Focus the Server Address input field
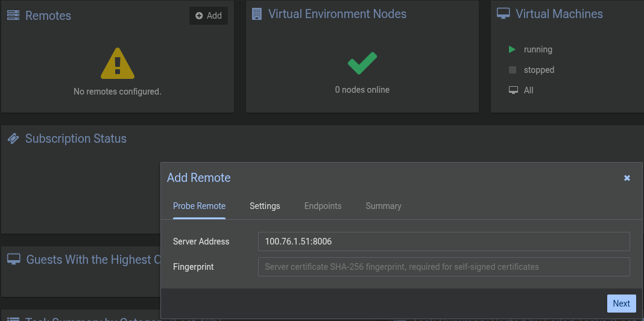The height and width of the screenshot is (321, 644). [443, 242]
